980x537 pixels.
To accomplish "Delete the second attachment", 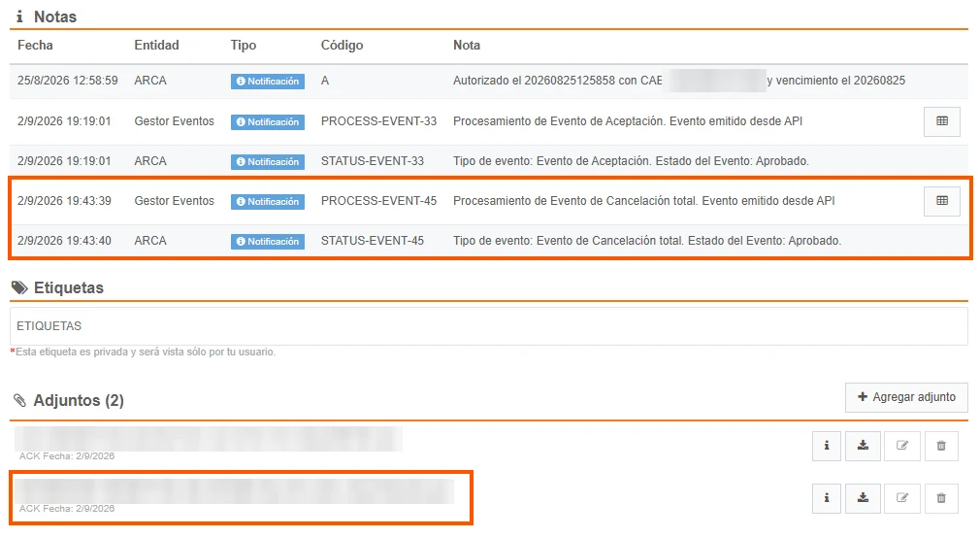I will 941,498.
